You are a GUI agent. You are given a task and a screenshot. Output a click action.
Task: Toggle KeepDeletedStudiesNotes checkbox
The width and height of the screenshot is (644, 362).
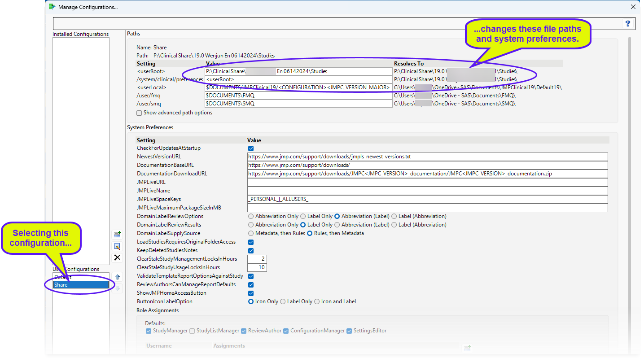251,251
